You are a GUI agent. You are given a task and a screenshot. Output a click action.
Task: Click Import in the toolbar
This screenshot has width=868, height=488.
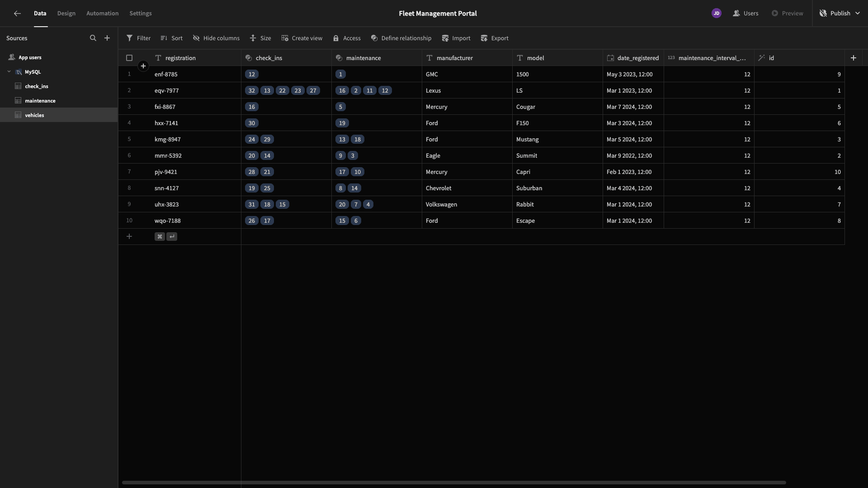tap(456, 38)
